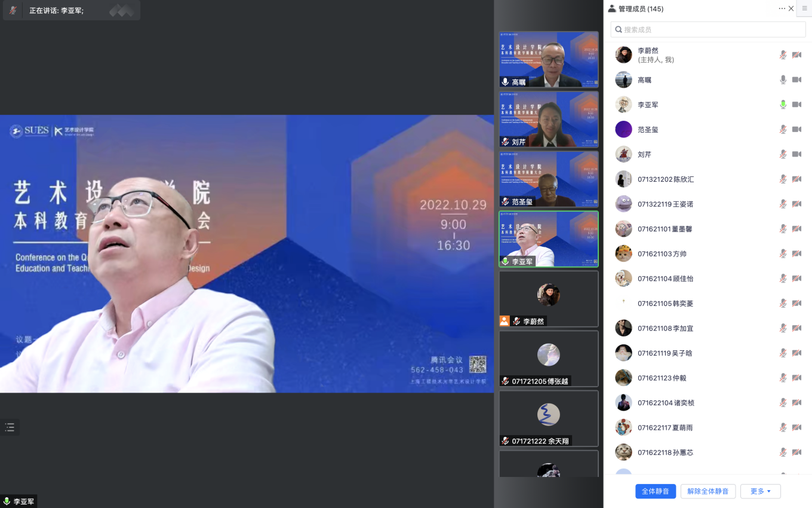
Task: Select 高瞩's video thumbnail
Action: [549, 59]
